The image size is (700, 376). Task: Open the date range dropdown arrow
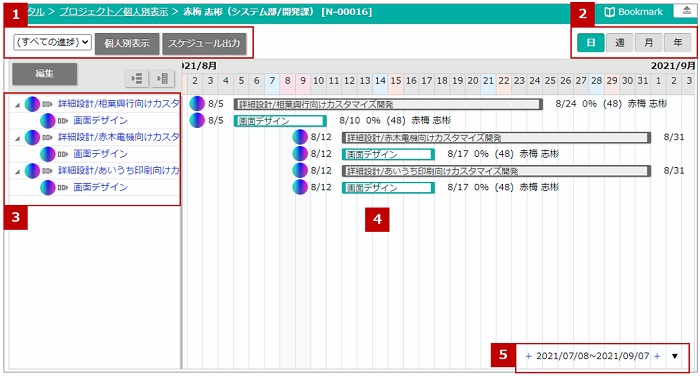click(x=675, y=356)
